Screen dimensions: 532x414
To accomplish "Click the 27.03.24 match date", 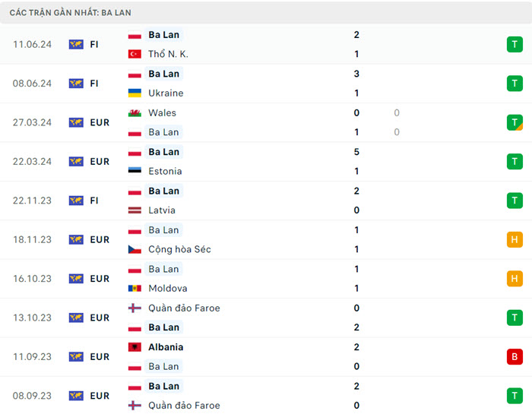I will 32,123.
